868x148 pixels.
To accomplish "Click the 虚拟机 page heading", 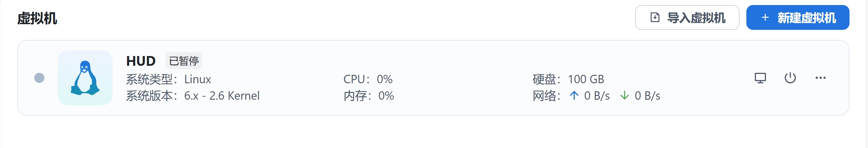I will click(37, 18).
